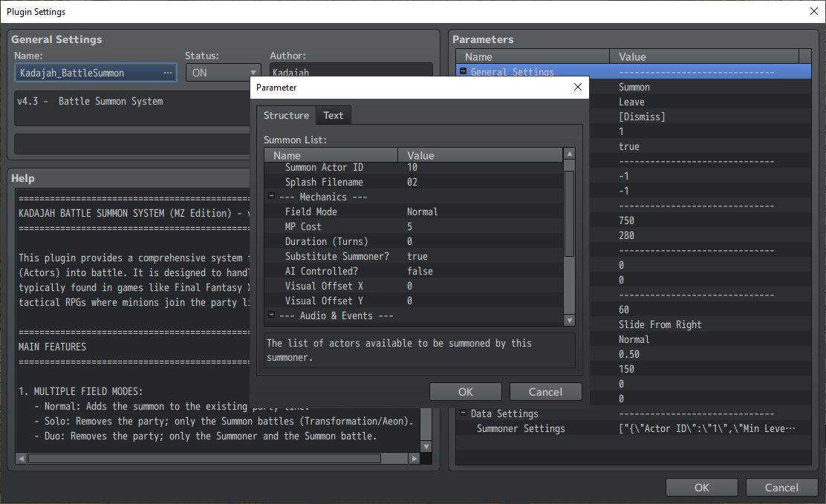Switch to the Text tab

pyautogui.click(x=333, y=115)
